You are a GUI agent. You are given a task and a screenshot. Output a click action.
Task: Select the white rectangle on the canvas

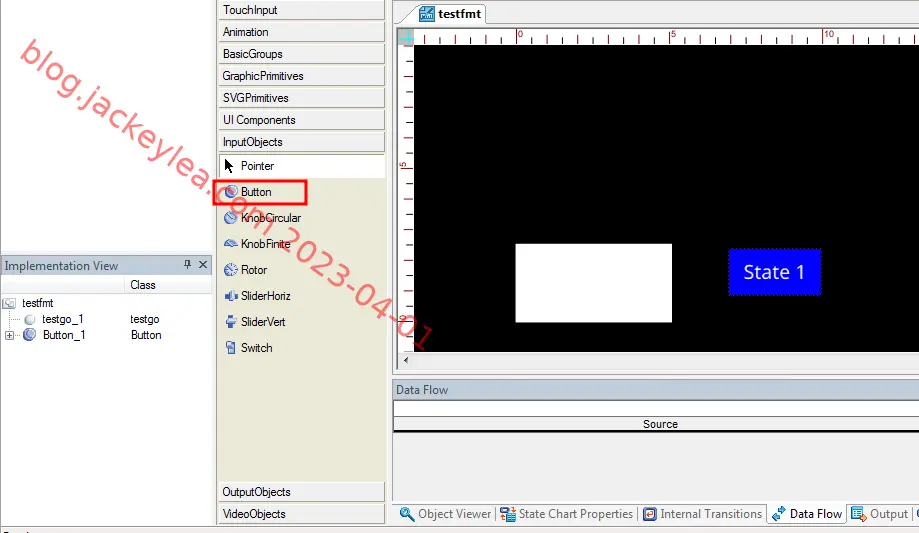click(593, 283)
